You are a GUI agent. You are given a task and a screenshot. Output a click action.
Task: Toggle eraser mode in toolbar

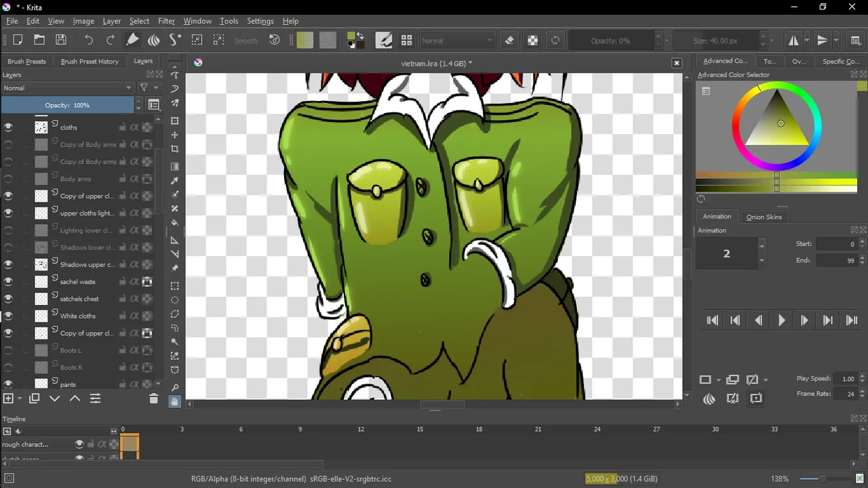click(510, 40)
